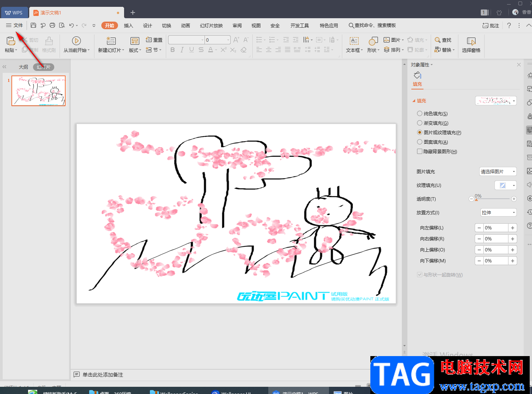Switch to the 插入 ribbon tab

(129, 25)
